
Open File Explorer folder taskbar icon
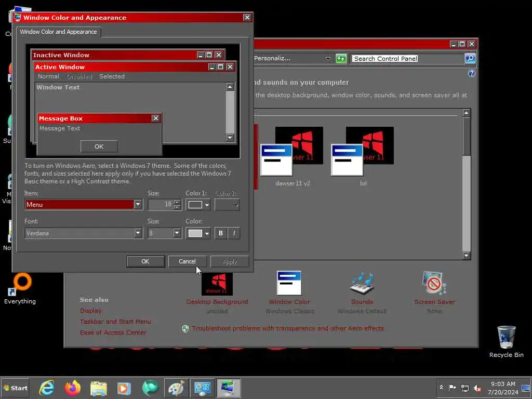[x=99, y=388]
